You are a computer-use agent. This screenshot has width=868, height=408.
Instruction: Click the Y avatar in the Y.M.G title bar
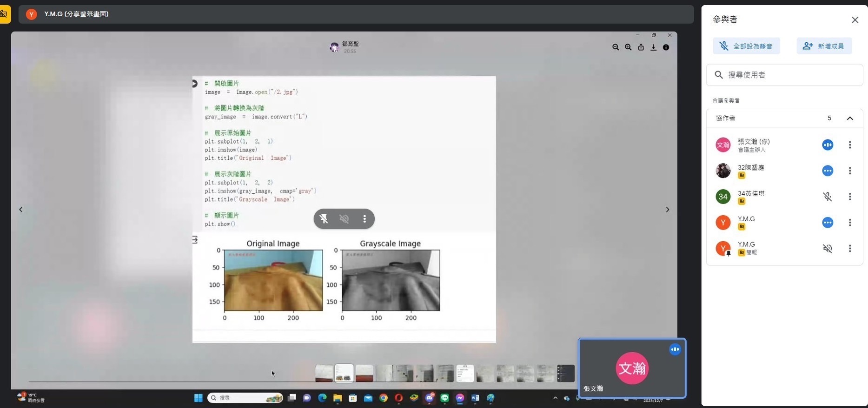31,14
